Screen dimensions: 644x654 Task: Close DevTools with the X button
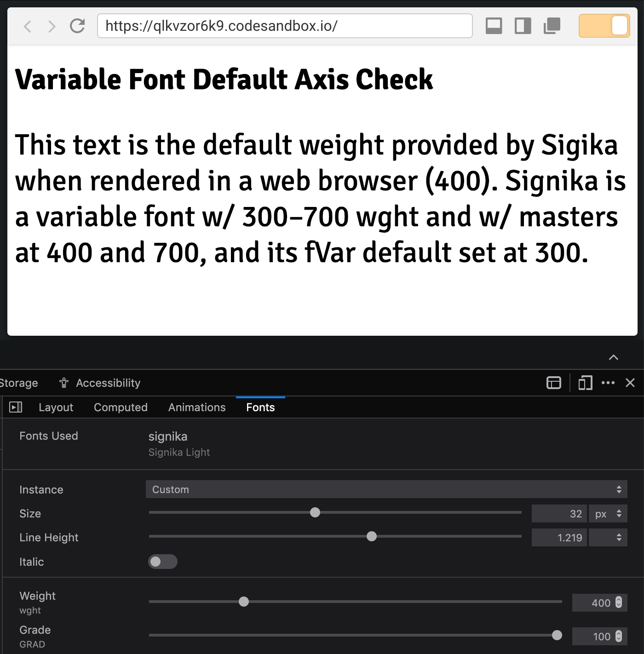(x=630, y=383)
